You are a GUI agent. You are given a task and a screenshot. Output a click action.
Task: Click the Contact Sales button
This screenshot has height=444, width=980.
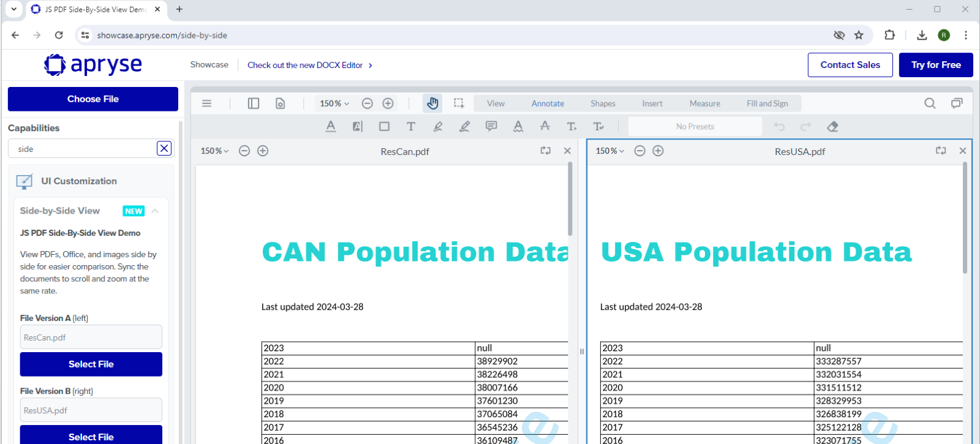(850, 65)
